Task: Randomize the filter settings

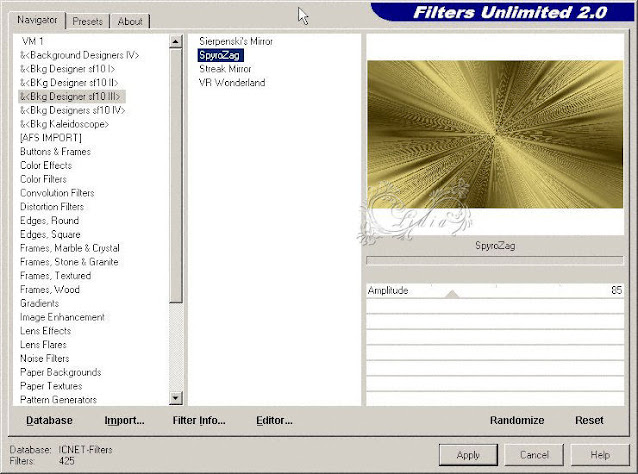Action: (517, 420)
